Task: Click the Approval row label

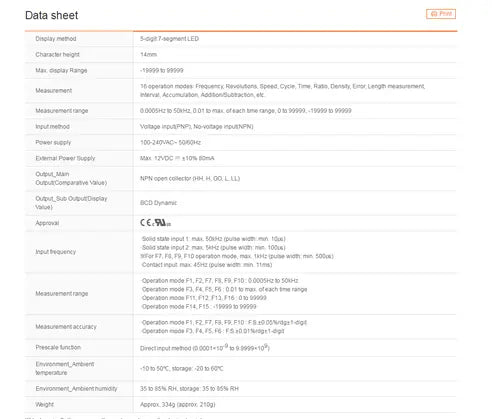Action: tap(47, 223)
